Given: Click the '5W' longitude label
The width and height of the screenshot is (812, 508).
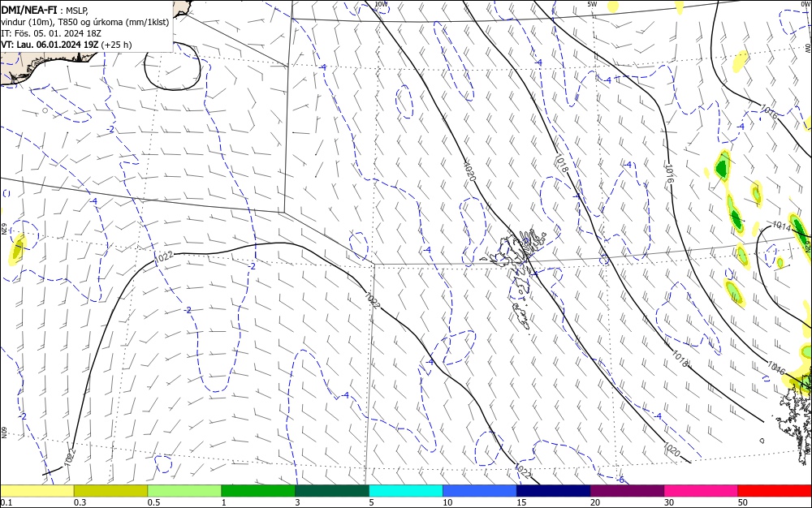Looking at the screenshot, I should coord(593,4).
